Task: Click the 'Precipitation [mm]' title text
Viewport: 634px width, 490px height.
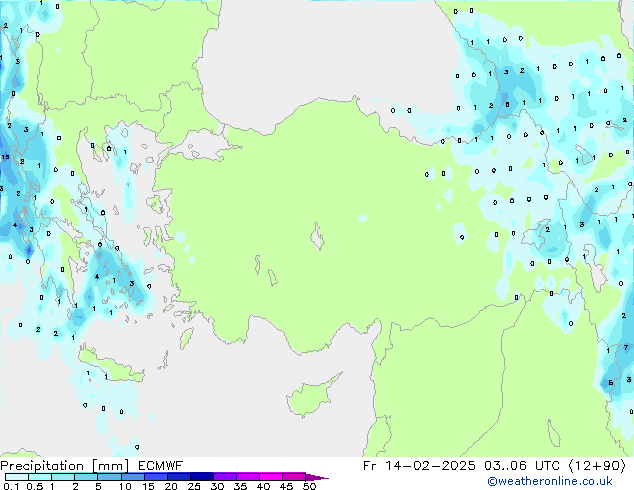Action: click(65, 466)
